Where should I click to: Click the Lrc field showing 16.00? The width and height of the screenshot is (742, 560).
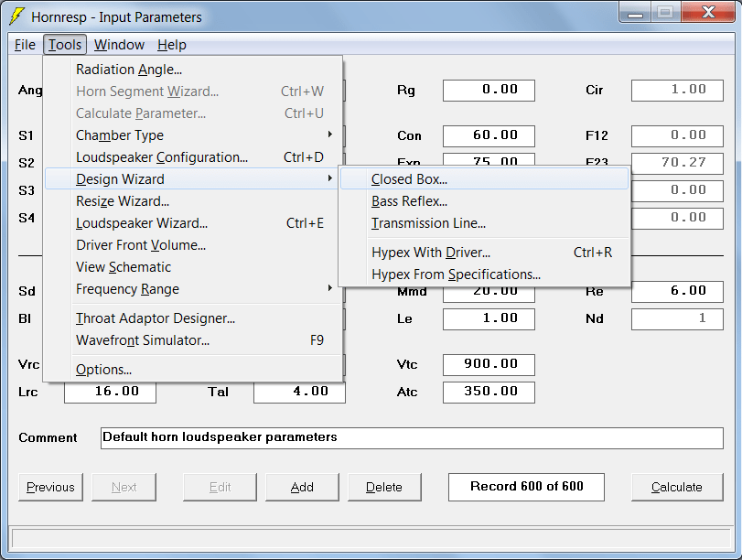click(110, 392)
